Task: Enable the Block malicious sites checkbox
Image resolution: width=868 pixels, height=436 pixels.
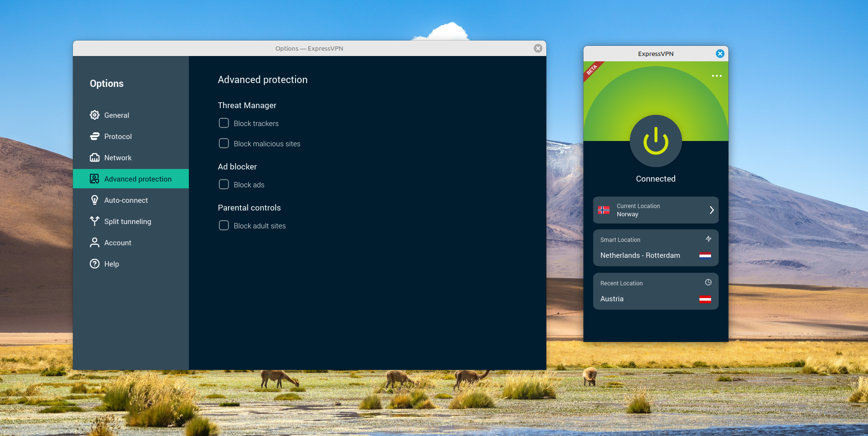Action: pyautogui.click(x=224, y=143)
